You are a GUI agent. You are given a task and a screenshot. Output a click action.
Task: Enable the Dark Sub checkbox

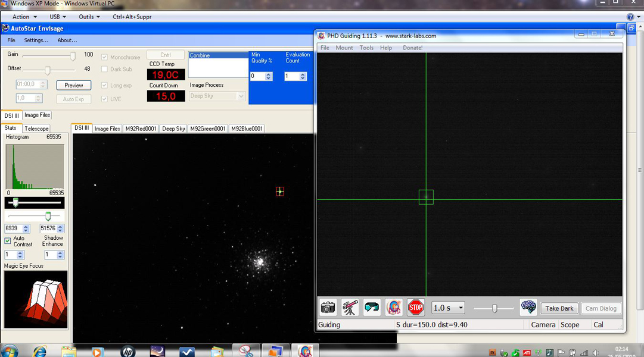coord(105,69)
